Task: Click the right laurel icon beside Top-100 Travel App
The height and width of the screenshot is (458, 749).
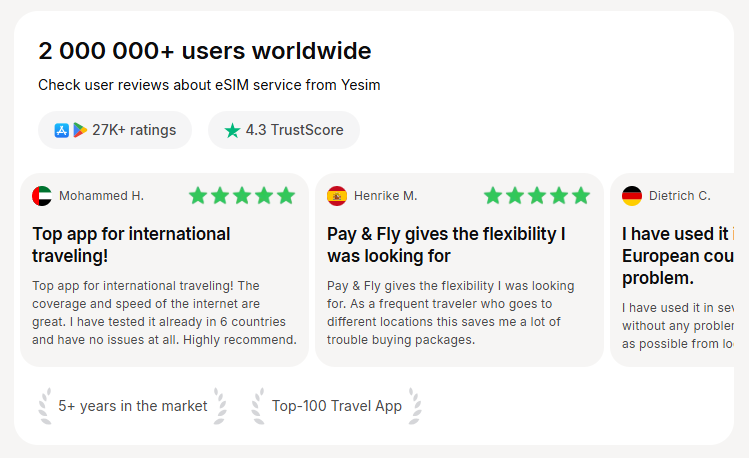Action: tap(414, 406)
